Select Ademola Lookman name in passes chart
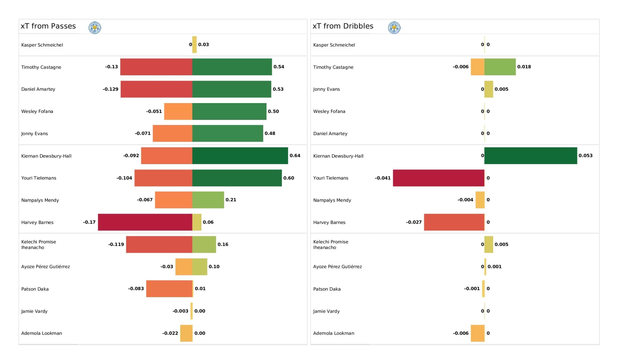Viewport: 620px width, 364px height. (x=42, y=333)
